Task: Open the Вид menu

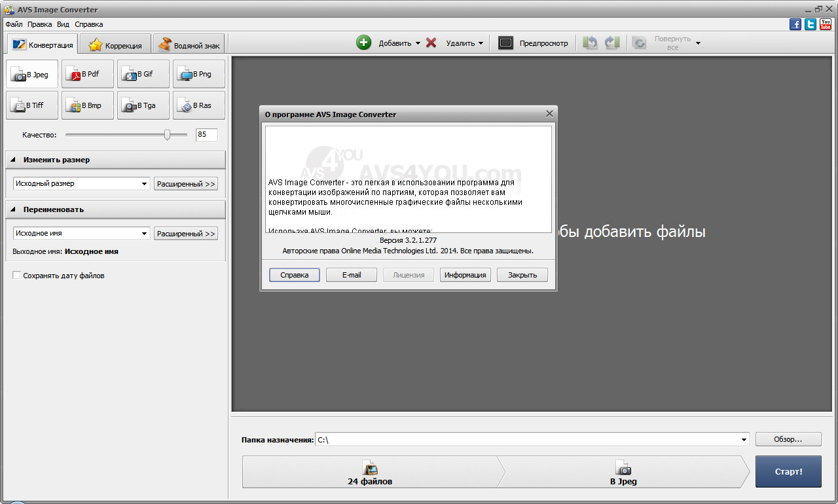Action: coord(63,24)
